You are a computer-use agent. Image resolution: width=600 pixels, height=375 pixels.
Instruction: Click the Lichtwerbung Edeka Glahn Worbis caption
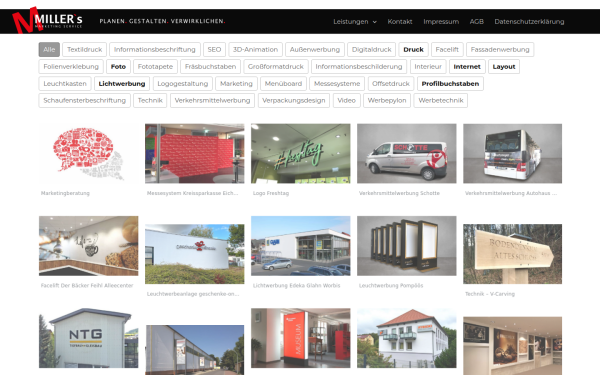click(x=296, y=285)
